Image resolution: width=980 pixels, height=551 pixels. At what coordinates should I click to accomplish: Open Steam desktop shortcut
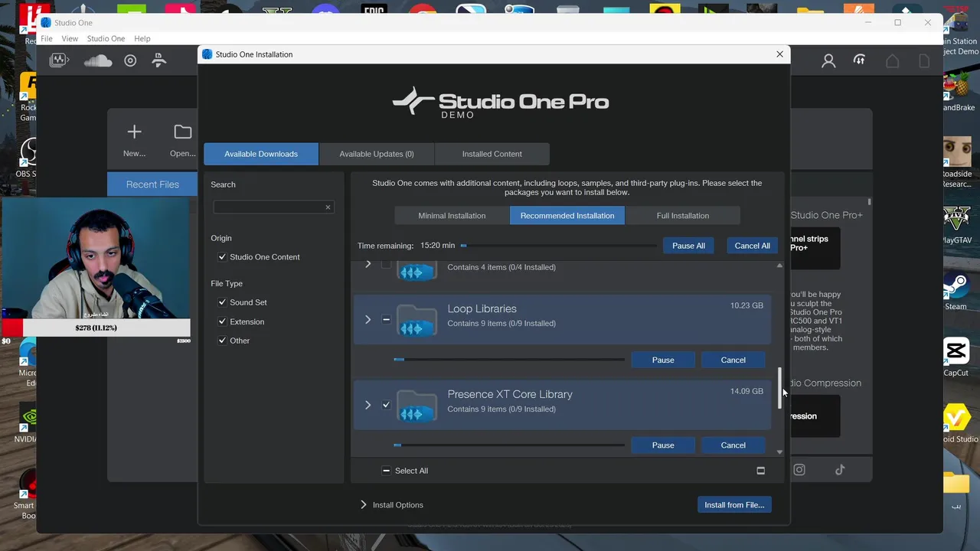point(955,291)
